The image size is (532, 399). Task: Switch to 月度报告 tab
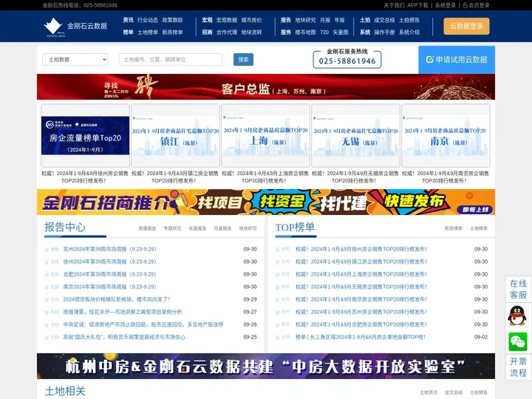pos(222,228)
